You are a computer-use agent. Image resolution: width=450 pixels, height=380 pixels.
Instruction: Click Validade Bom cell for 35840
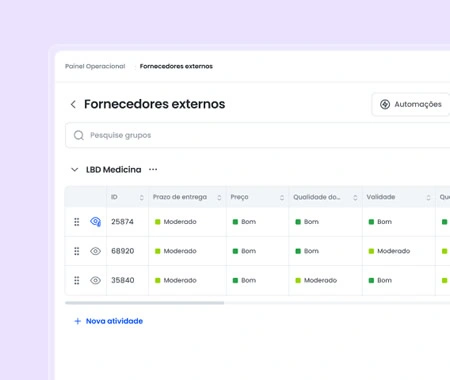[x=399, y=280]
